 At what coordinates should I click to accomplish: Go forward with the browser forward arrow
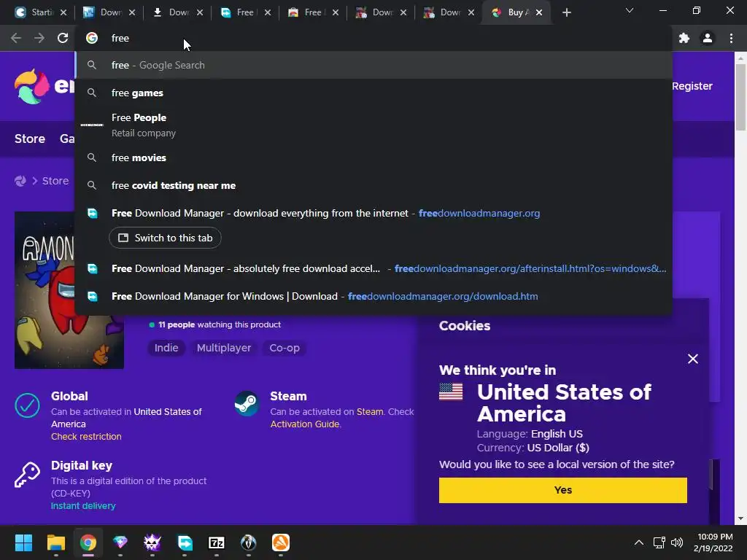pyautogui.click(x=39, y=38)
